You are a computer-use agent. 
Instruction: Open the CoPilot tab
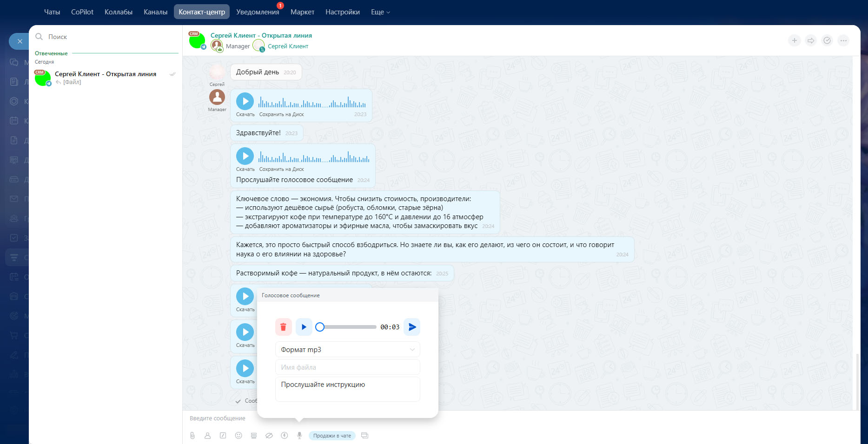pyautogui.click(x=82, y=12)
